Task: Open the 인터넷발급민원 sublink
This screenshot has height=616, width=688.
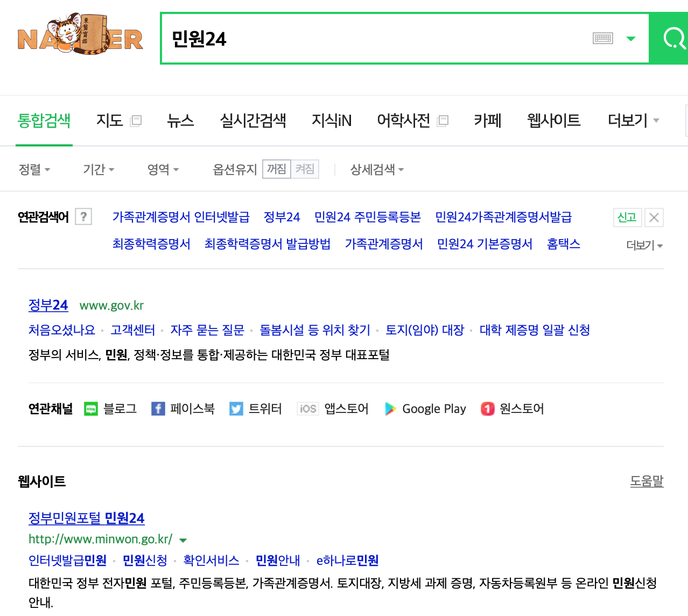Action: click(67, 561)
